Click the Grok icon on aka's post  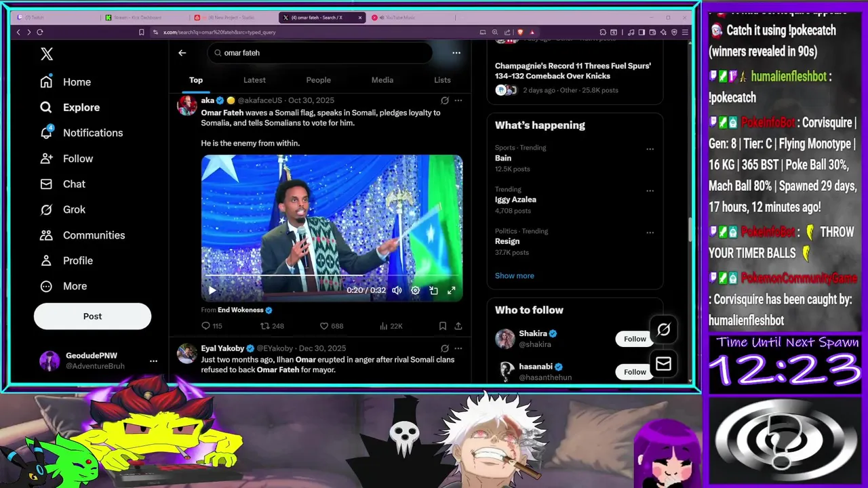(445, 100)
